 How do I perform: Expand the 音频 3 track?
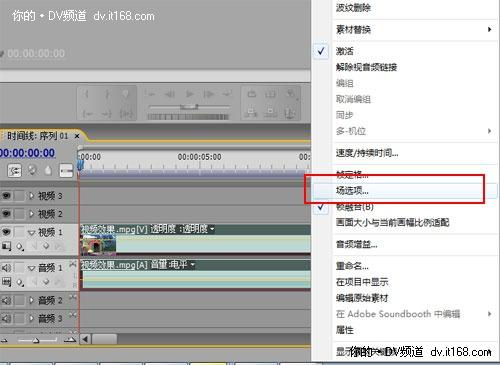(32, 319)
